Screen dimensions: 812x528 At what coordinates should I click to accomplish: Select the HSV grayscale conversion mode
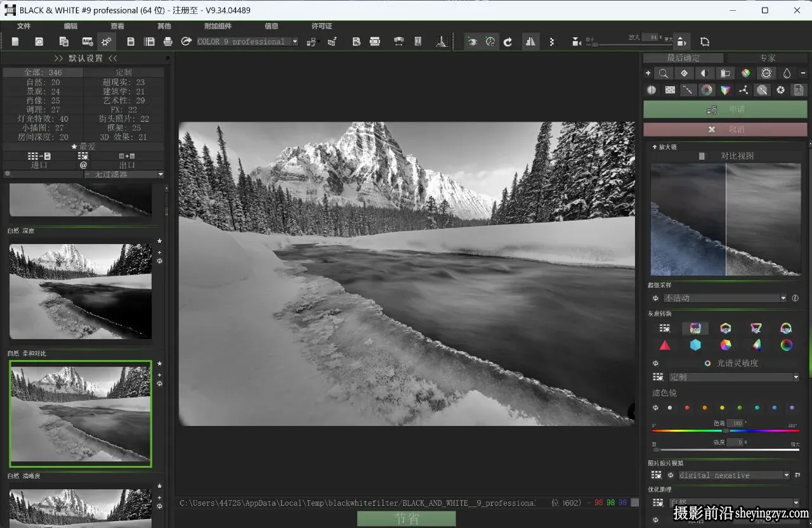click(726, 328)
